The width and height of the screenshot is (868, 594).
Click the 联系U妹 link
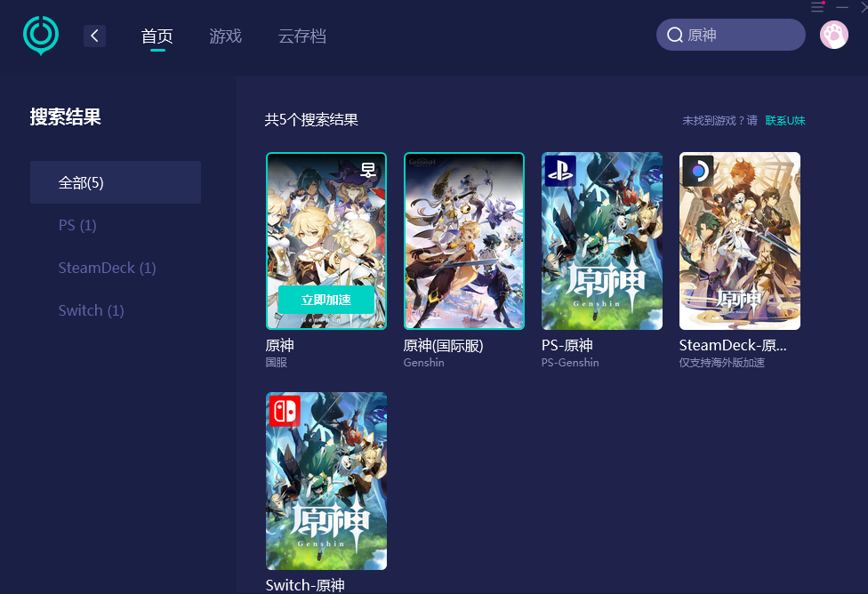coord(785,121)
